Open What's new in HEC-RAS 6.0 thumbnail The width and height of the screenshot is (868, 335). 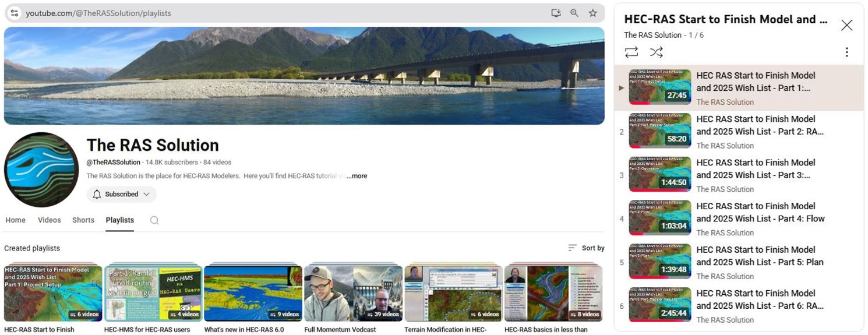pos(253,293)
